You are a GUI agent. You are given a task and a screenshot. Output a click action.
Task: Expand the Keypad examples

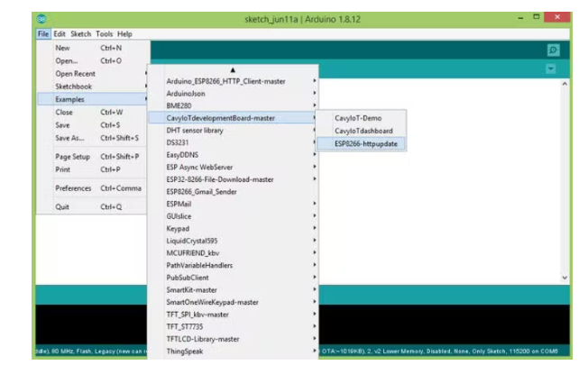click(234, 229)
